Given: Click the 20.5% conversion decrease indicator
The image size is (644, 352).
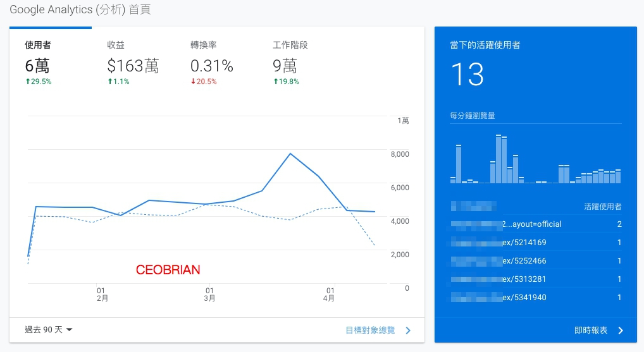Looking at the screenshot, I should pyautogui.click(x=203, y=82).
